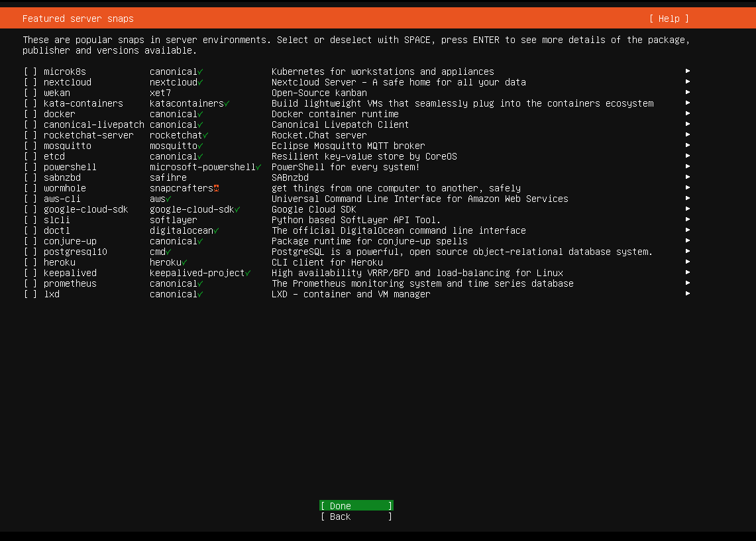756x541 pixels.
Task: Tick the microk8s snap checkbox
Action: [x=30, y=72]
